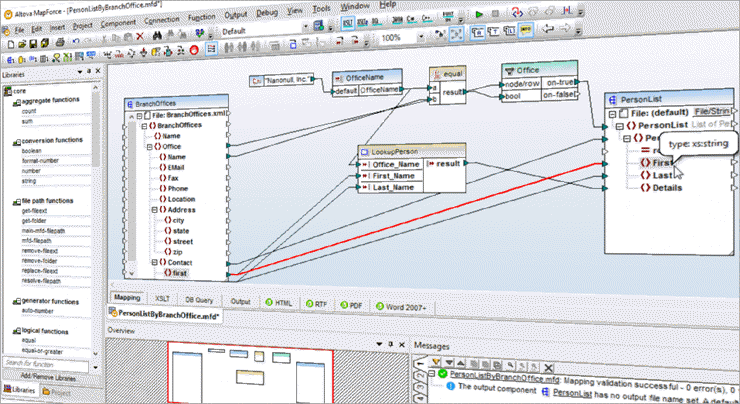Image resolution: width=740 pixels, height=404 pixels.
Task: Navigate back with left arrow
Action: click(547, 29)
